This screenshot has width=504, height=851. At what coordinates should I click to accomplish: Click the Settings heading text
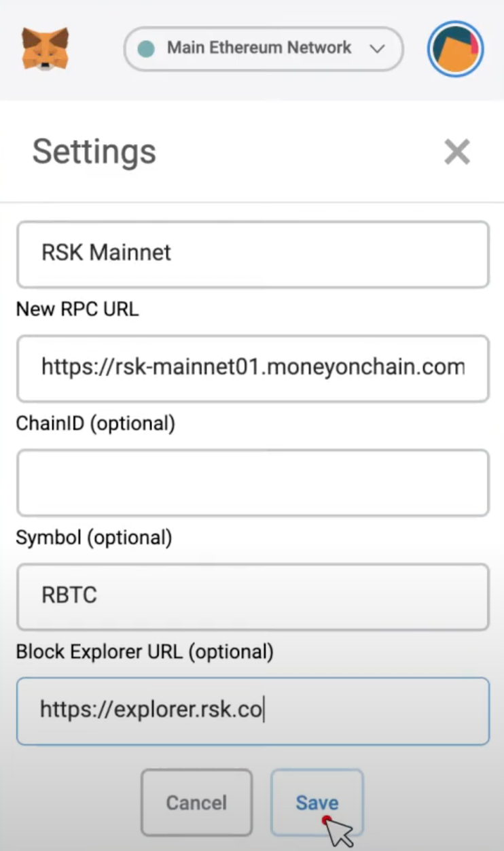[94, 152]
